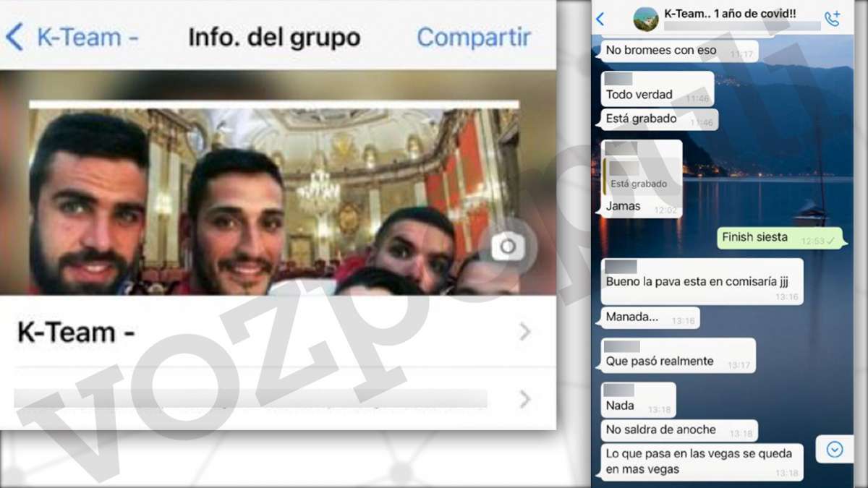The width and height of the screenshot is (868, 488).
Task: Select the message Bueno la pava esta en comisaría
Action: pos(702,282)
